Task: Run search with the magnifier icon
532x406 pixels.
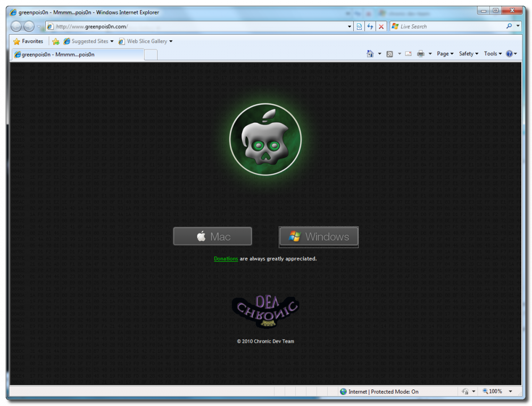Action: tap(509, 26)
